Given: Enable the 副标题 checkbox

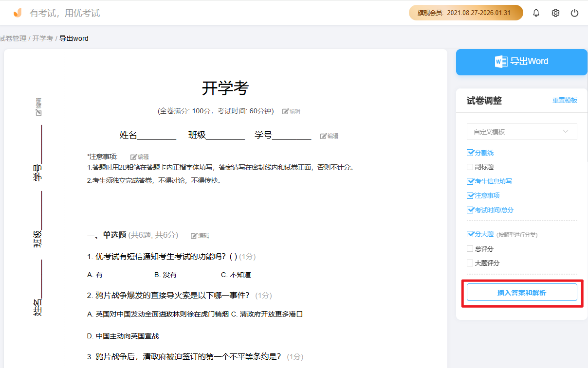Looking at the screenshot, I should [470, 167].
